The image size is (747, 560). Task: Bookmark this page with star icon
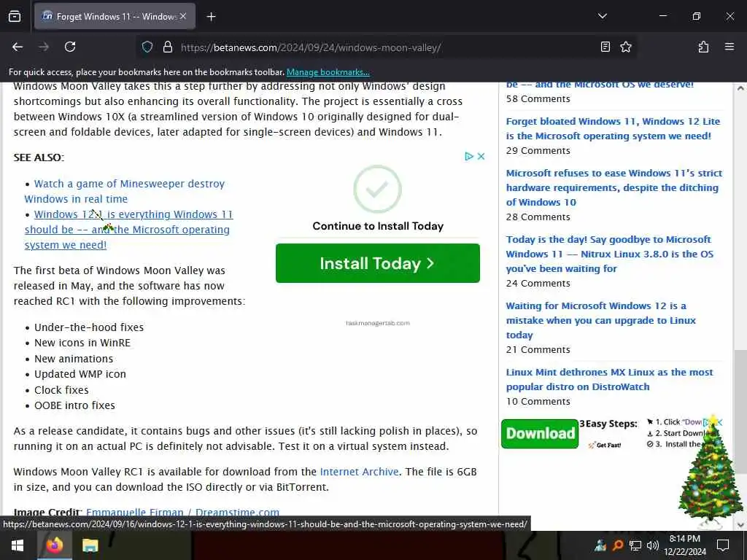point(626,47)
